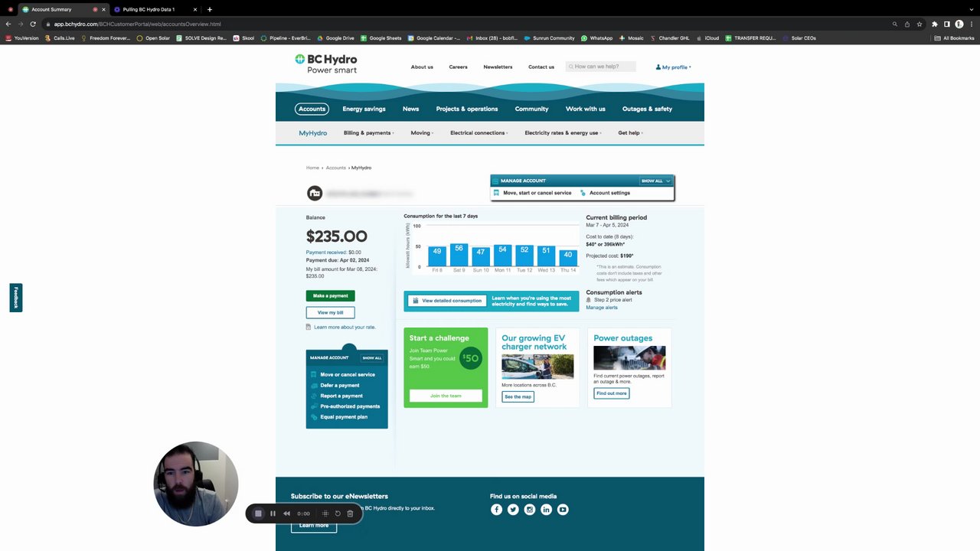This screenshot has height=551, width=980.
Task: Open the Twitter icon in footer
Action: coord(513,510)
